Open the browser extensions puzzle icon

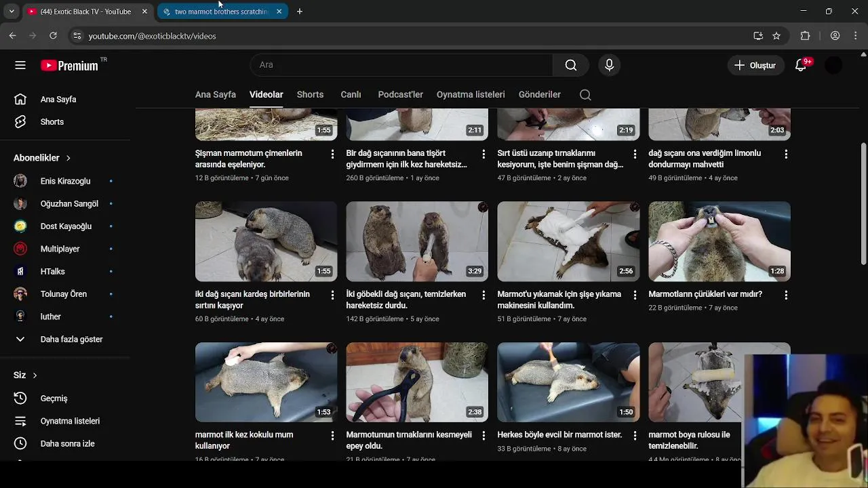tap(805, 36)
